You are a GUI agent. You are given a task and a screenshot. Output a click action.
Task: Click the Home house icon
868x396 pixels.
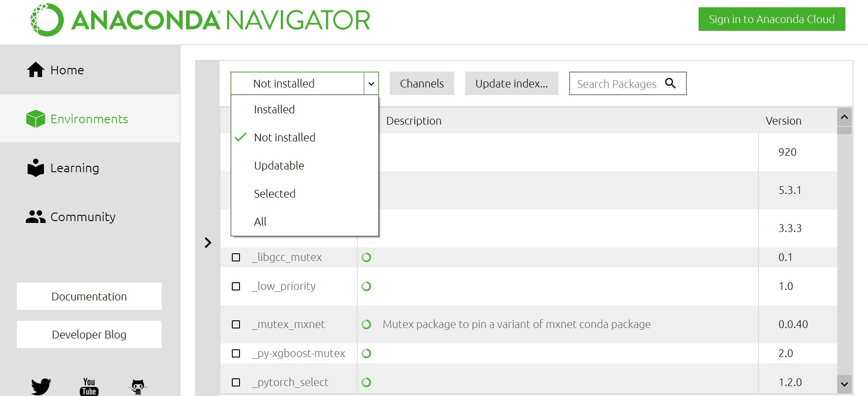(x=36, y=70)
